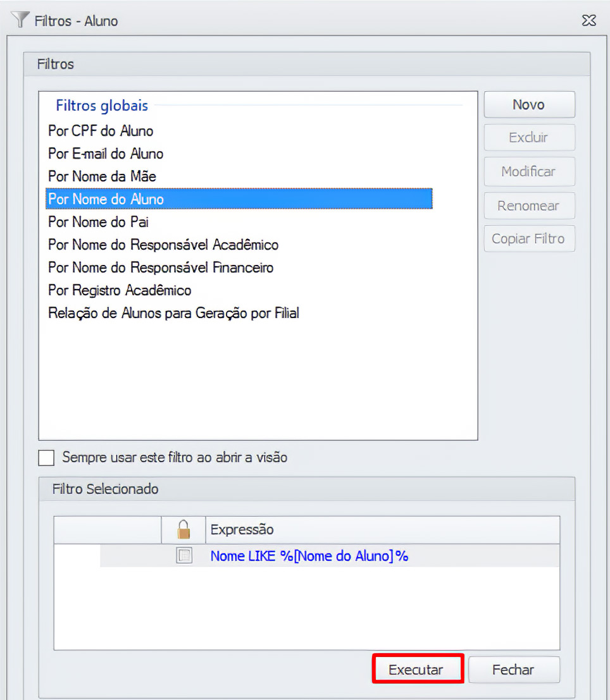Click the padlock icon column header
The width and height of the screenshot is (610, 700).
tap(184, 529)
